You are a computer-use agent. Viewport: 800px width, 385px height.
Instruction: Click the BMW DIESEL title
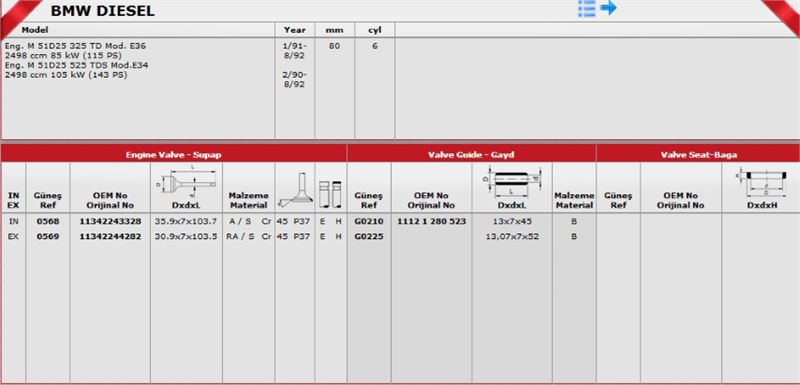pos(102,11)
